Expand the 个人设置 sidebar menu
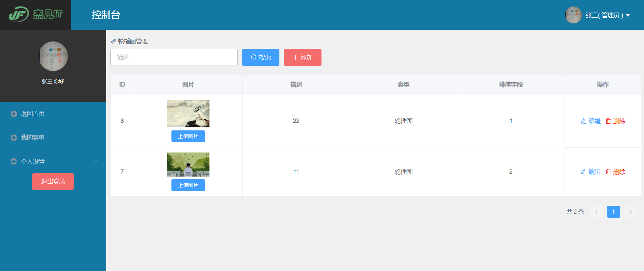The width and height of the screenshot is (644, 271). click(53, 161)
